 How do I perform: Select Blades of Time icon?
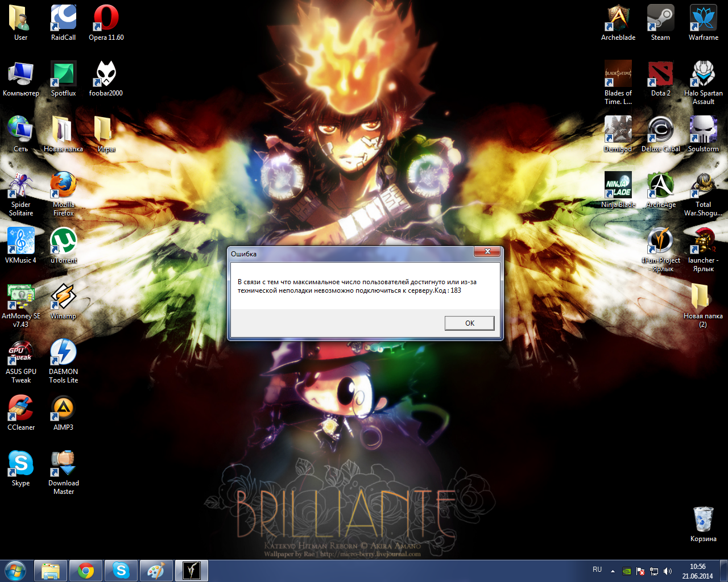click(x=618, y=83)
